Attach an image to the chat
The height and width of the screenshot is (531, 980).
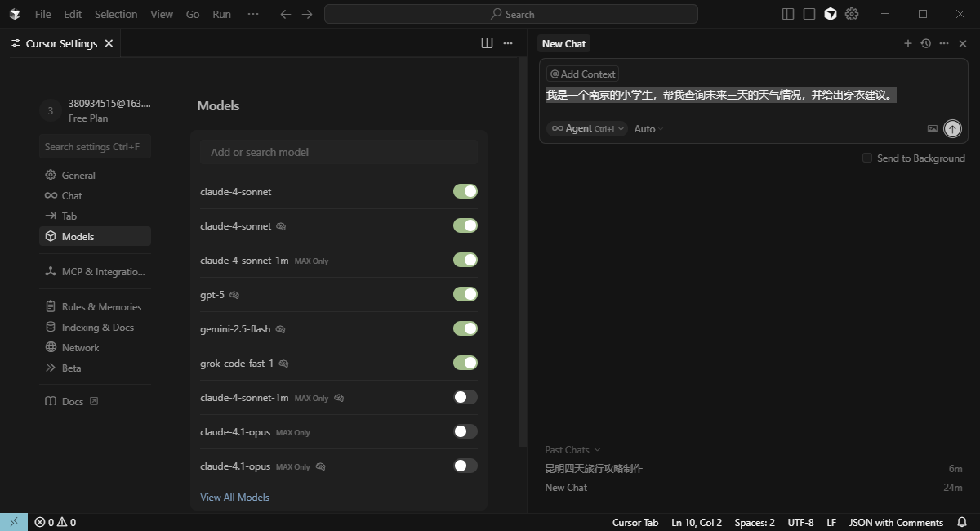933,128
